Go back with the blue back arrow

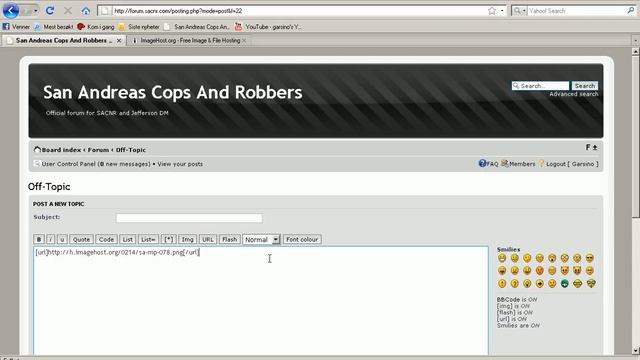point(11,11)
